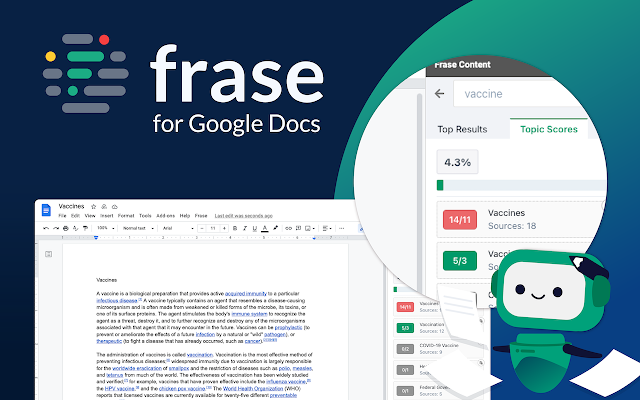Activate the paint format tool

click(85, 228)
